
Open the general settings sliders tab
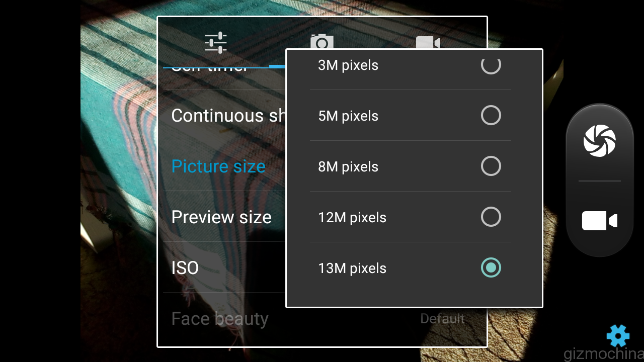(x=216, y=42)
